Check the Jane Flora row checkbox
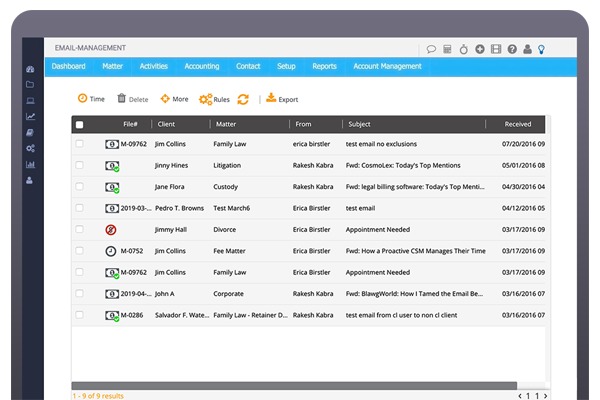Viewport: 600px width, 400px height. click(79, 187)
